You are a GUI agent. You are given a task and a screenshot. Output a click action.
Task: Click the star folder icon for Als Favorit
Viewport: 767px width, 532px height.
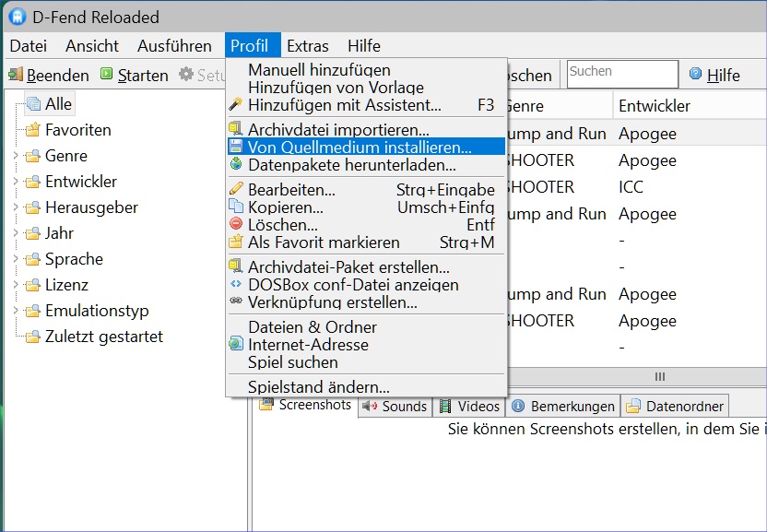tap(236, 242)
